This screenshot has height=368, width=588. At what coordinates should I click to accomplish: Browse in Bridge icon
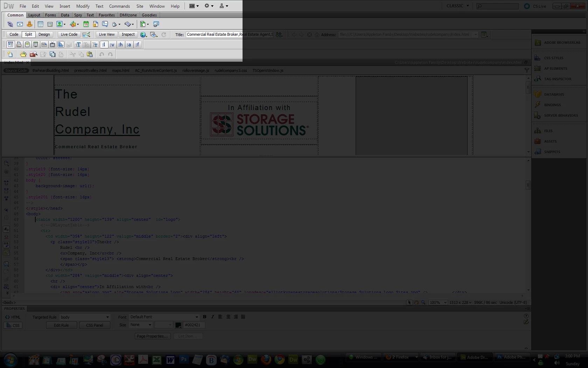pyautogui.click(x=33, y=54)
